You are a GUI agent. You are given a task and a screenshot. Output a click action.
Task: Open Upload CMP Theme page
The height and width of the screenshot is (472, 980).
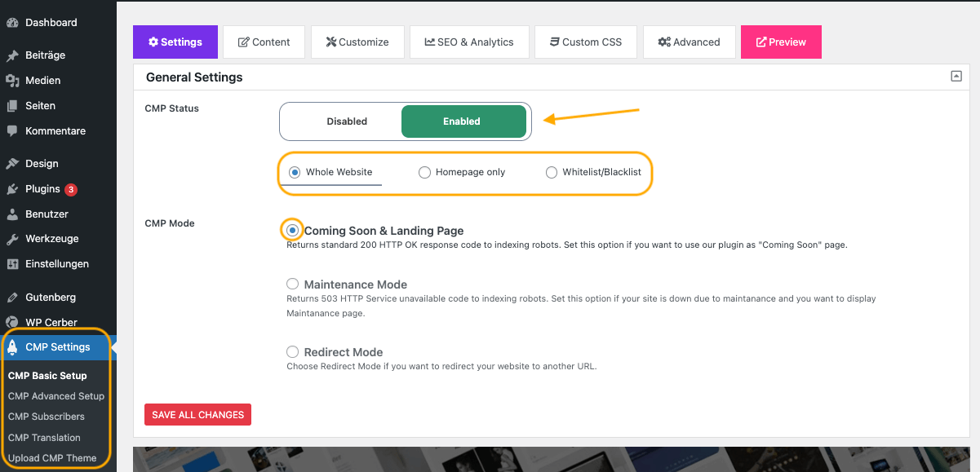[52, 458]
